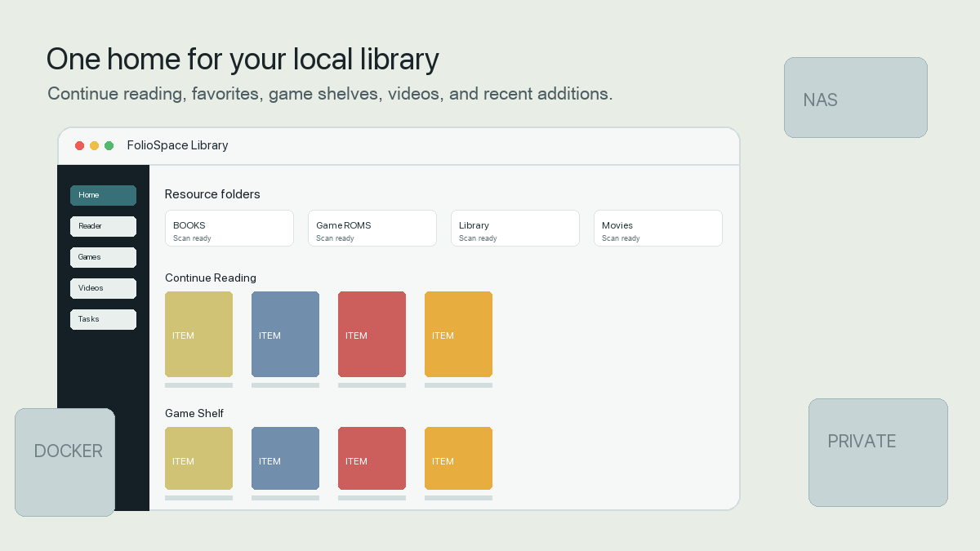Screen dimensions: 980x551
Task: Go to the Videos section
Action: point(103,288)
